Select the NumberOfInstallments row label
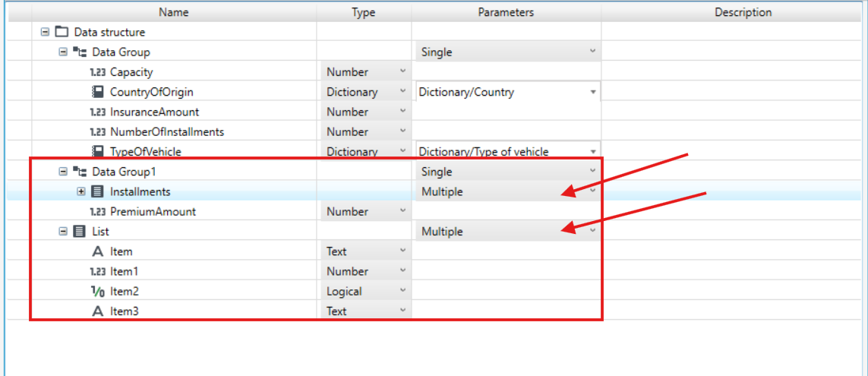 [167, 132]
